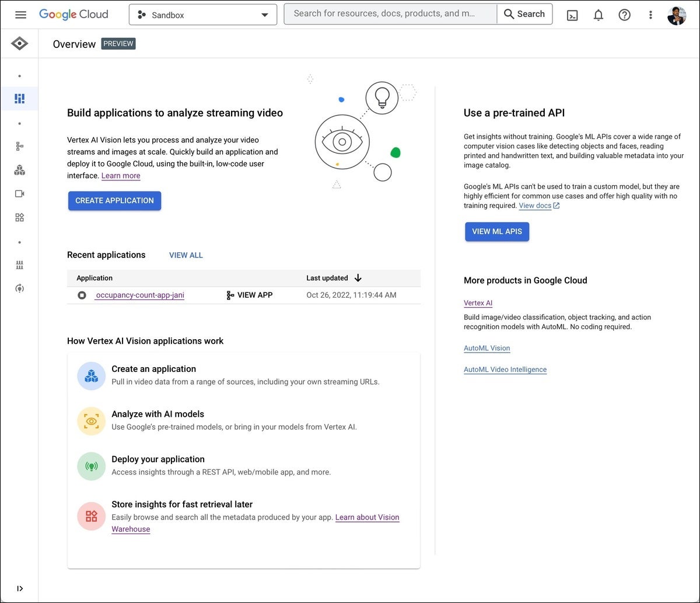Open the circular refresh sidebar icon

click(x=19, y=288)
